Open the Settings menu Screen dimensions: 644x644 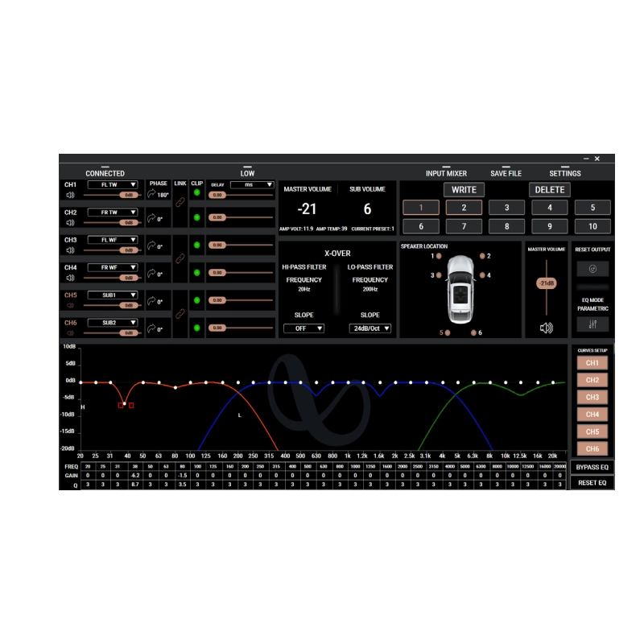click(564, 173)
